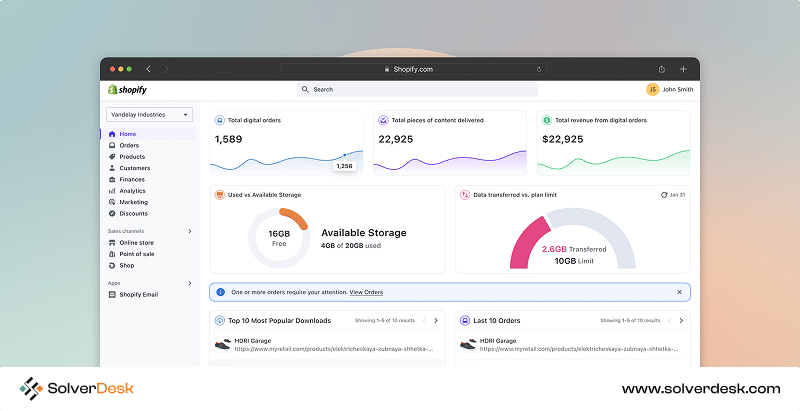Image resolution: width=800 pixels, height=411 pixels.
Task: Click the browser back arrow
Action: click(x=149, y=69)
